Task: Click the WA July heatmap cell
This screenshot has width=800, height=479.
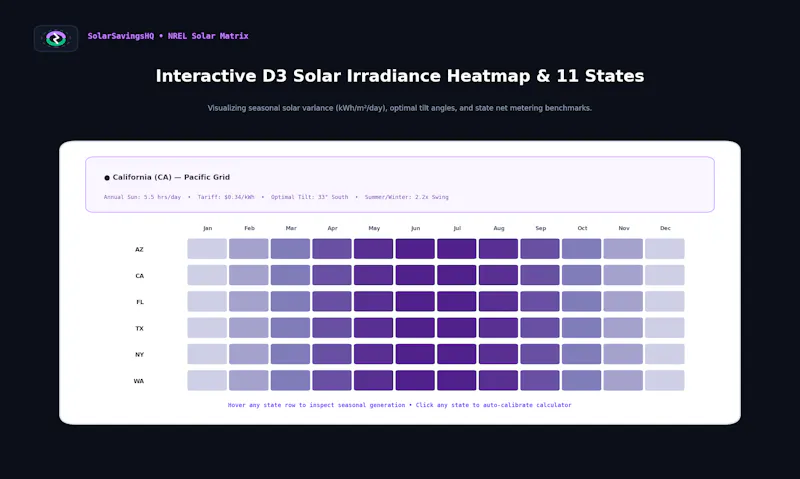Action: 457,380
